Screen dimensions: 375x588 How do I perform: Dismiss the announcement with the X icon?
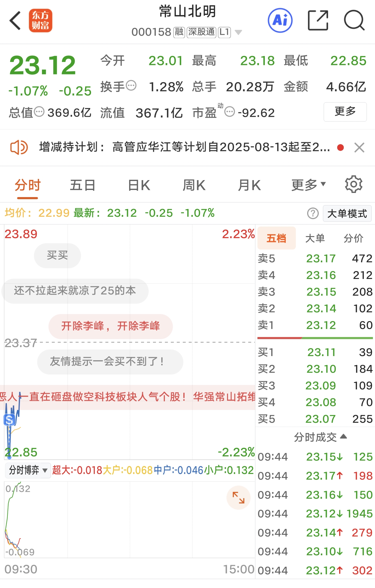pyautogui.click(x=359, y=147)
